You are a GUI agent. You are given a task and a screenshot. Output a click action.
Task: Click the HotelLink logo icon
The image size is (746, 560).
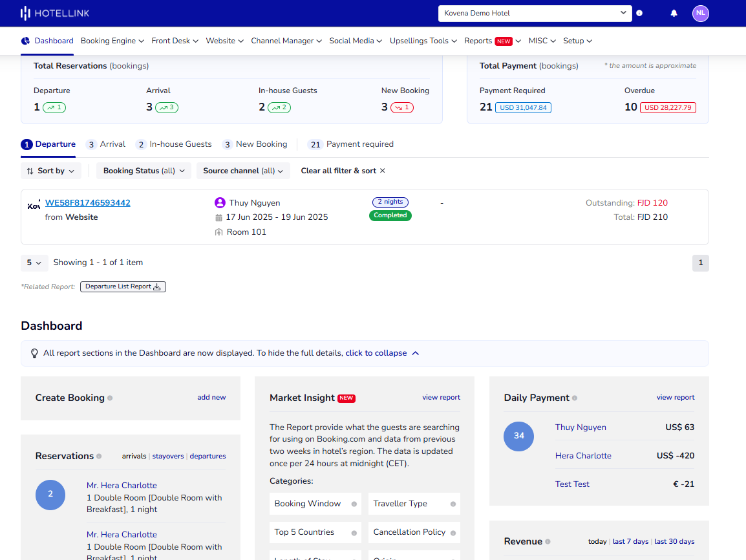tap(23, 13)
